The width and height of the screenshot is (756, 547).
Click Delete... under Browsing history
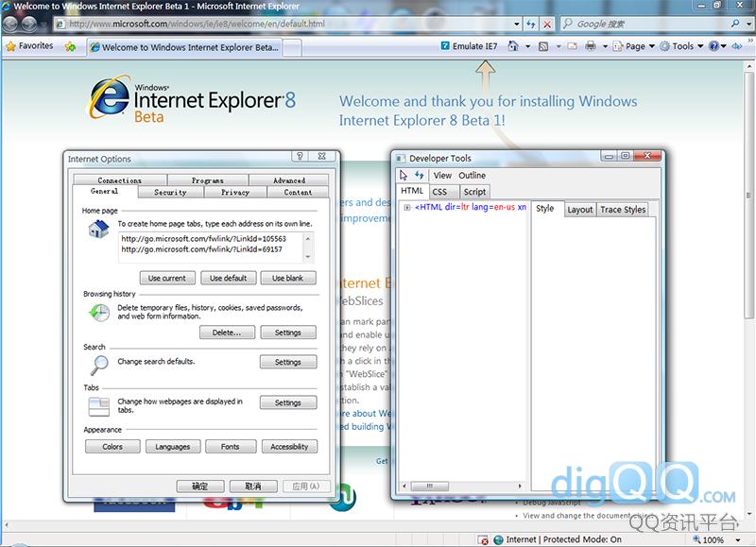coord(227,333)
